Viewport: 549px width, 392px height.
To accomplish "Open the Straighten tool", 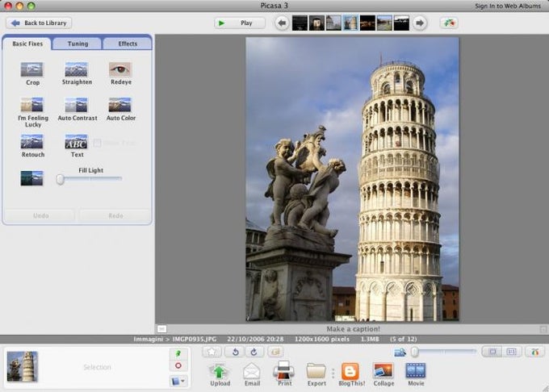I will coord(77,73).
